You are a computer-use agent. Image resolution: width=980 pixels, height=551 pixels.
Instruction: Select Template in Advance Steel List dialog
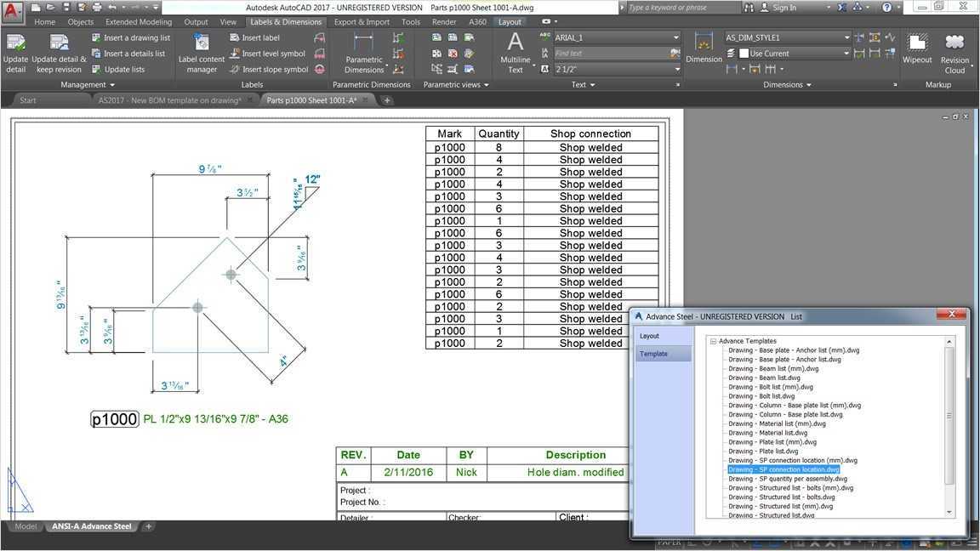[664, 354]
